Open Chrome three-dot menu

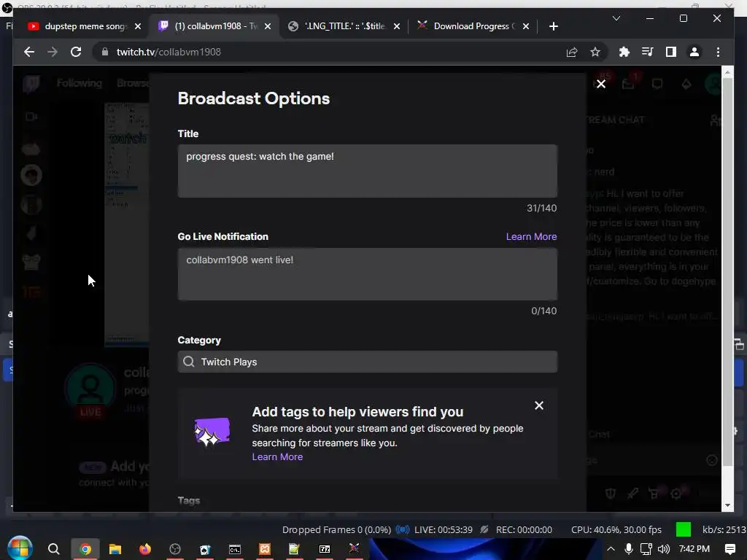(718, 52)
